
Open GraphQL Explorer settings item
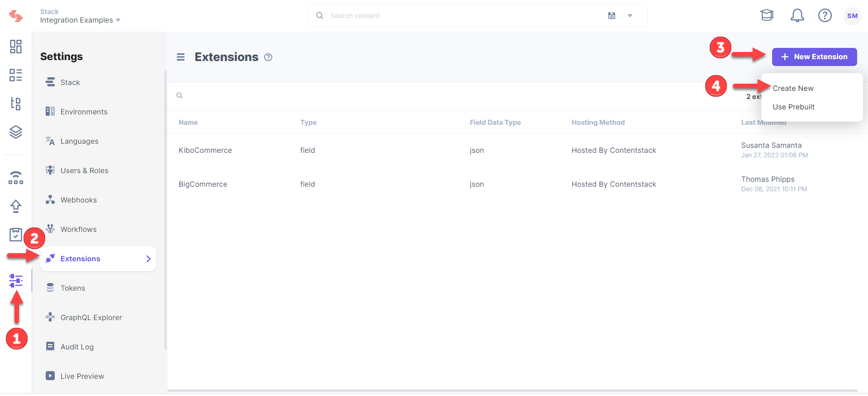(x=98, y=317)
